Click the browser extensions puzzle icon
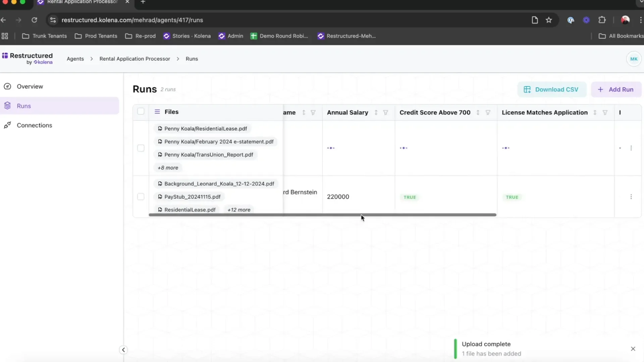This screenshot has height=362, width=644. (602, 20)
